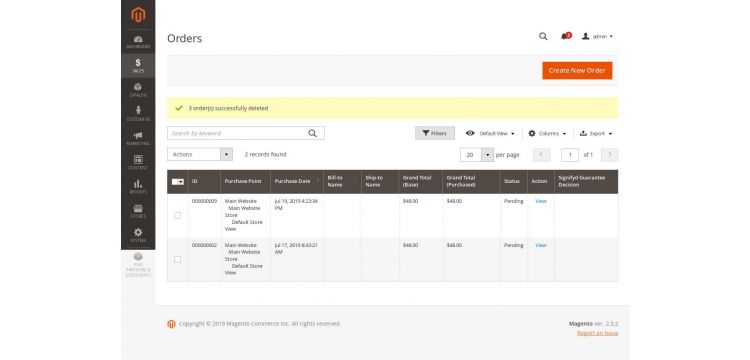Open the Content sidebar menu
The height and width of the screenshot is (360, 750).
click(x=138, y=163)
